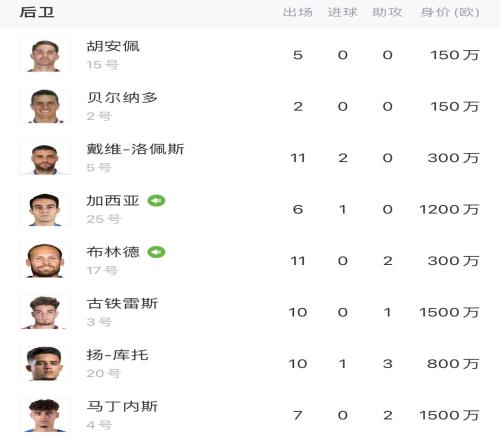Screen dimensions: 500x440
Task: Sort by the 进球 column header
Action: click(x=342, y=12)
